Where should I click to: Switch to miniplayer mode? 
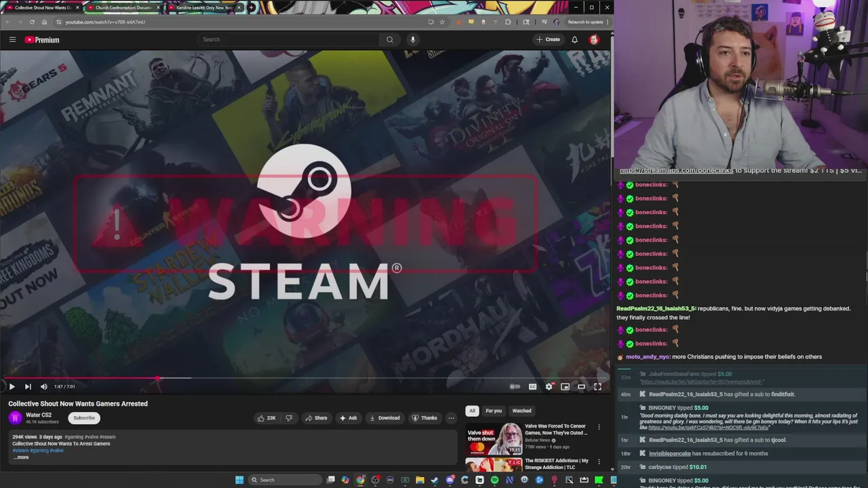click(565, 386)
